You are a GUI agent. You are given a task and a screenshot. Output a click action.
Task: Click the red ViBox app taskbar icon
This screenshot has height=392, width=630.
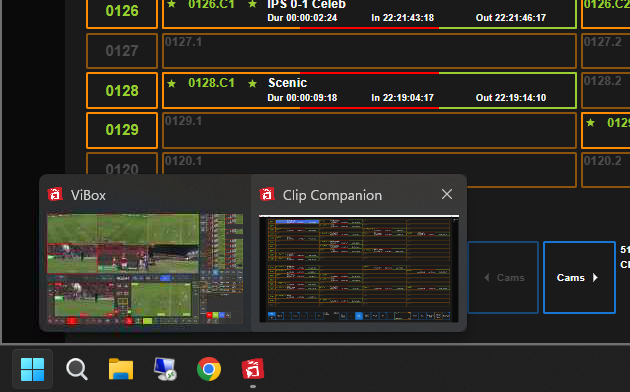[x=253, y=369]
